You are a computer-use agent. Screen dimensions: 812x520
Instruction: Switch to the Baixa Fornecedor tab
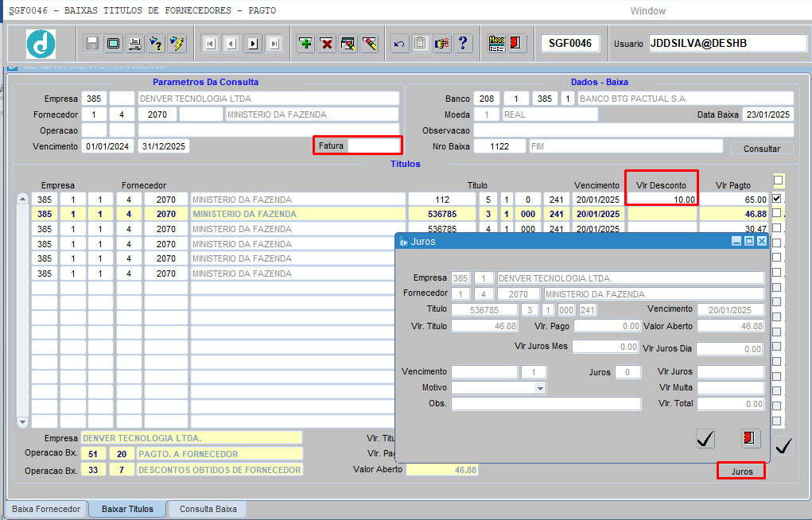tap(46, 509)
